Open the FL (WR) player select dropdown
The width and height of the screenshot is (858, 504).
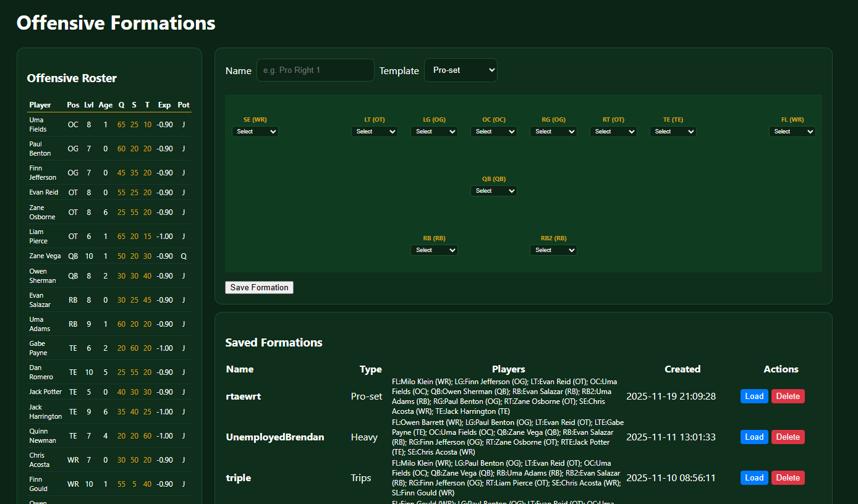792,132
